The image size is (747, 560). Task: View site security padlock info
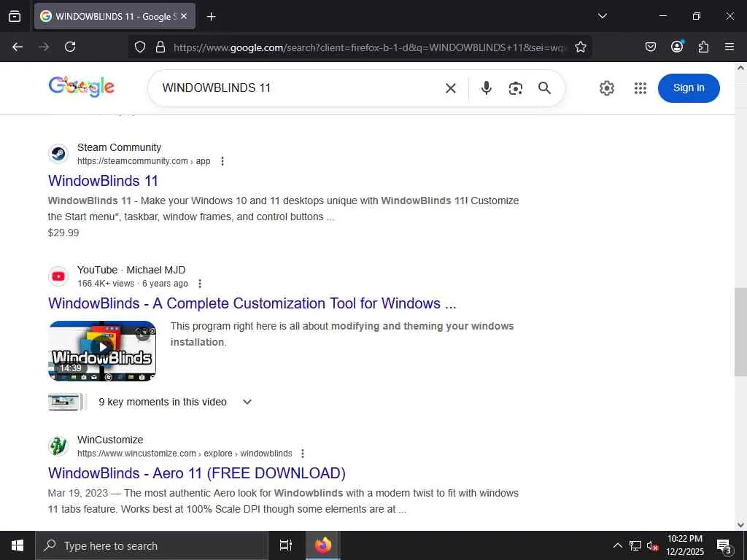160,47
